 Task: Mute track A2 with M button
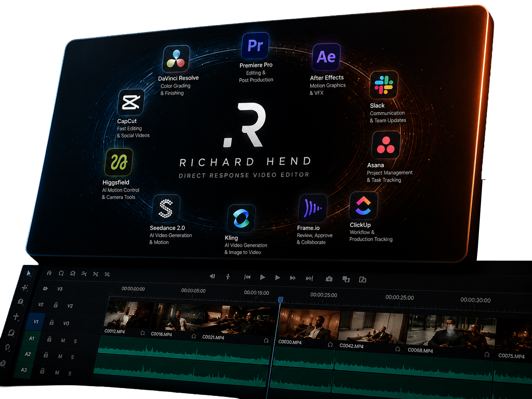(60, 356)
